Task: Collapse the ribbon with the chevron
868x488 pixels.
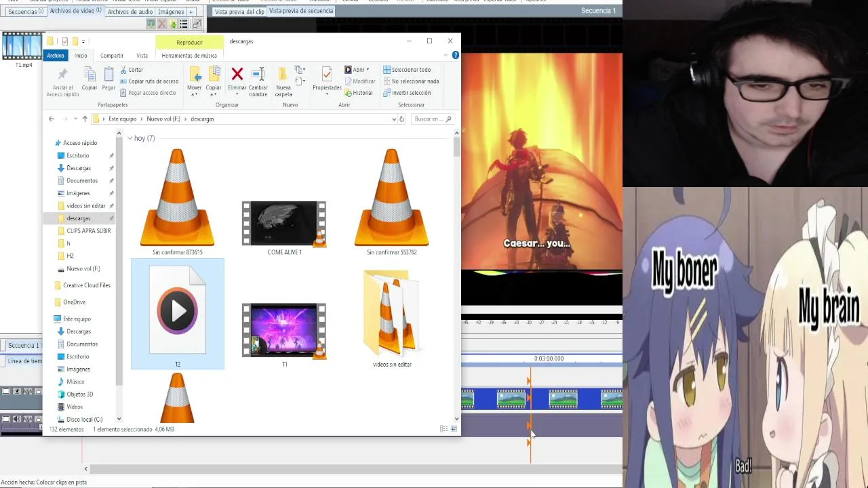Action: point(447,56)
